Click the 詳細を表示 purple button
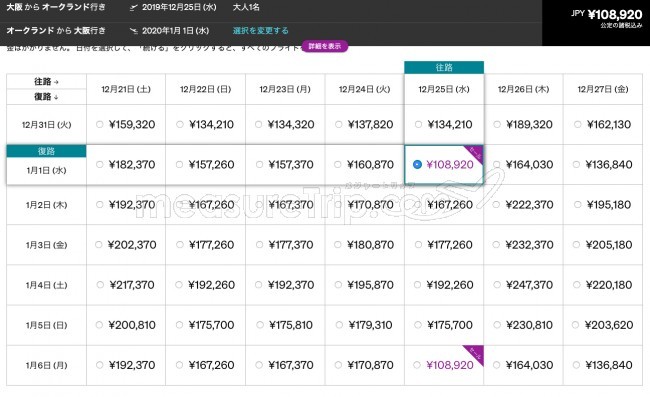The image size is (650, 397). point(325,46)
